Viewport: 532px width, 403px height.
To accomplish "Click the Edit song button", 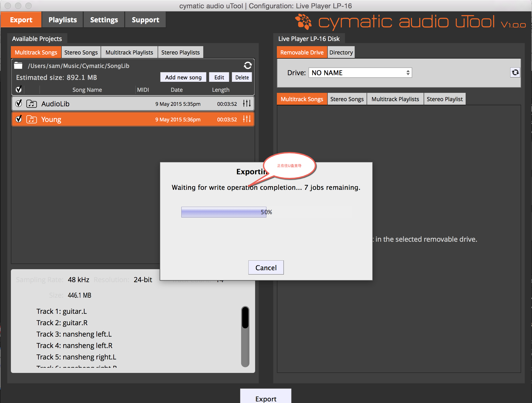I will pyautogui.click(x=219, y=77).
